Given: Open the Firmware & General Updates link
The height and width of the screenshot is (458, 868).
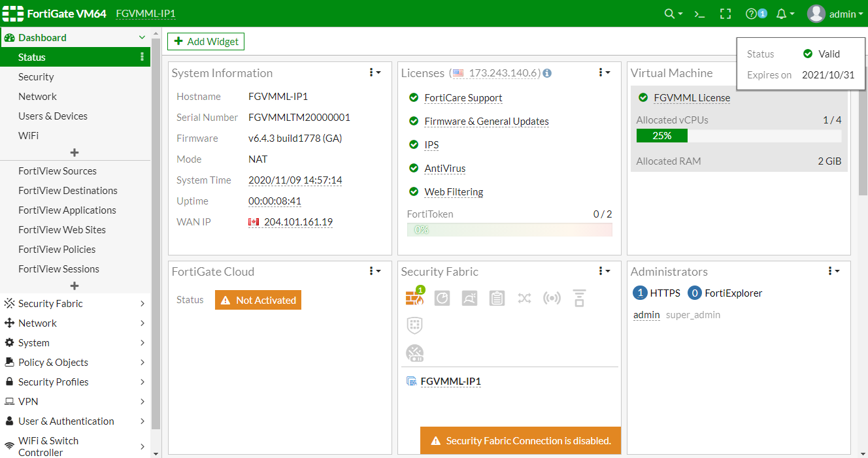Looking at the screenshot, I should click(486, 122).
